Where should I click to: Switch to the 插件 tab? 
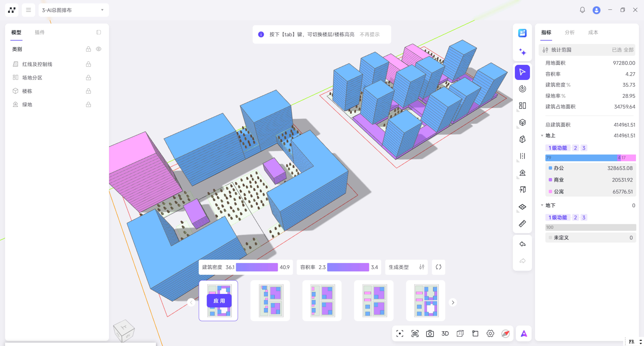[39, 32]
